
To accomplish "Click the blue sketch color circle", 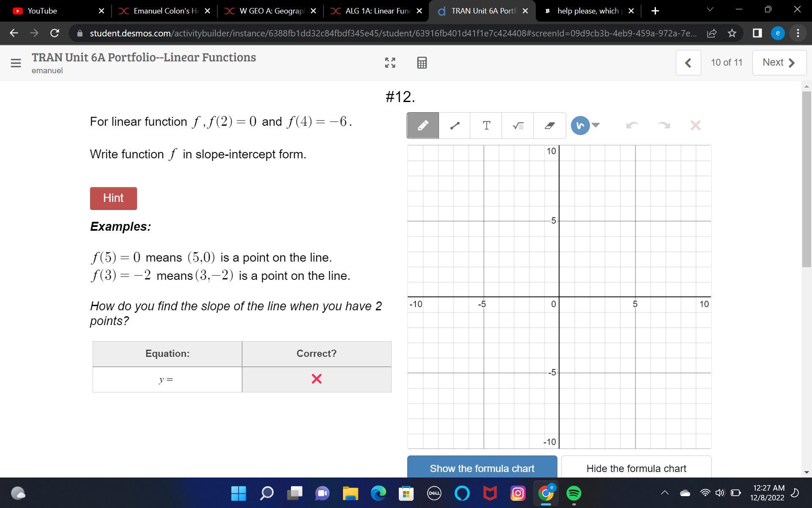I will (580, 125).
